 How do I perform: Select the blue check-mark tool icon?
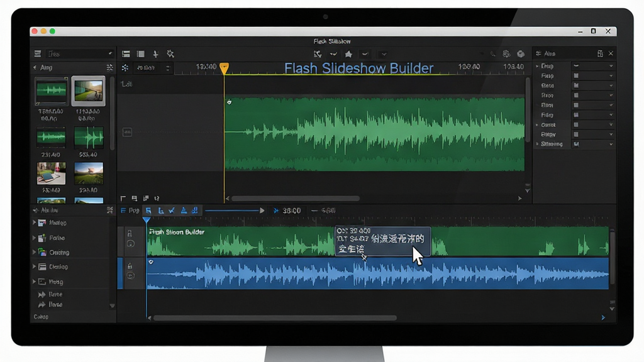pos(172,211)
